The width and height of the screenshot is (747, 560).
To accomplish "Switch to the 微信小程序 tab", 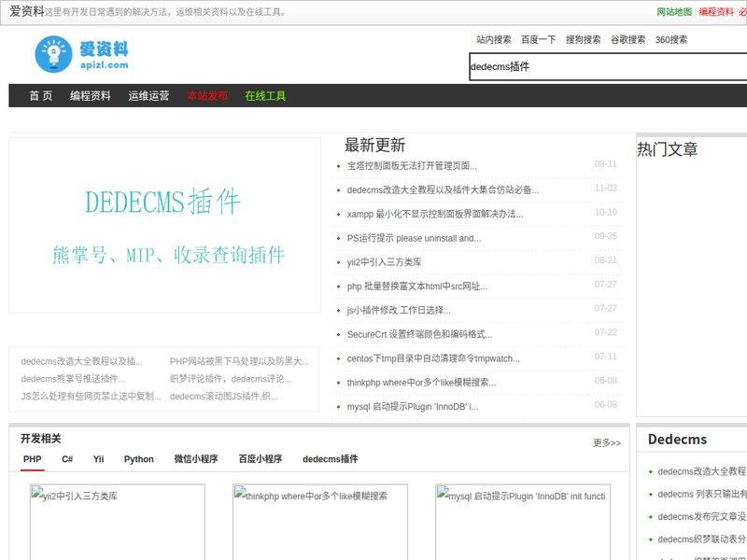I will point(196,459).
